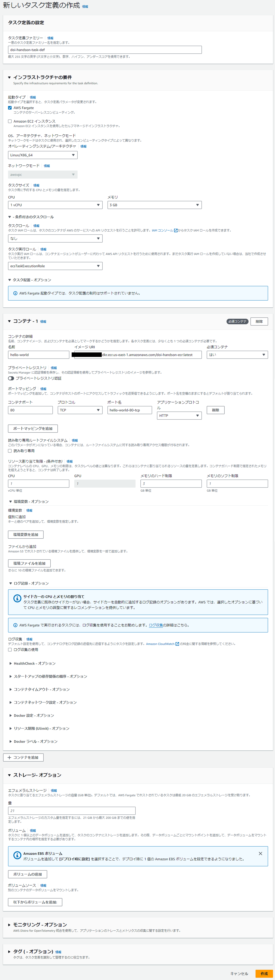This screenshot has width=275, height=980.
Task: Open the 必須コンテナ はい dropdown
Action: click(237, 355)
